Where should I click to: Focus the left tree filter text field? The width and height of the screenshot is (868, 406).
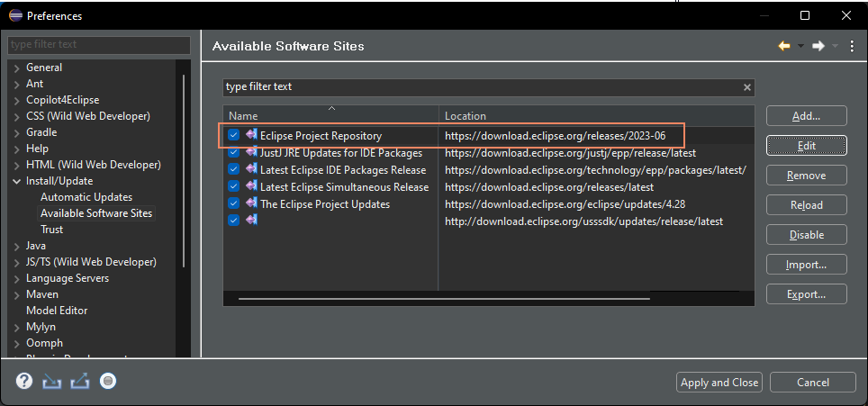(x=99, y=45)
